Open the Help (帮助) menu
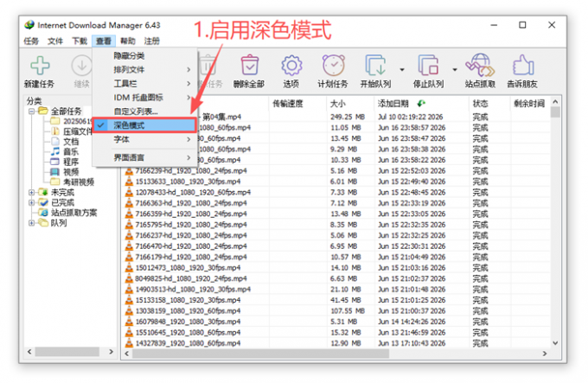Viewport: 588px width, 383px height. pyautogui.click(x=128, y=41)
